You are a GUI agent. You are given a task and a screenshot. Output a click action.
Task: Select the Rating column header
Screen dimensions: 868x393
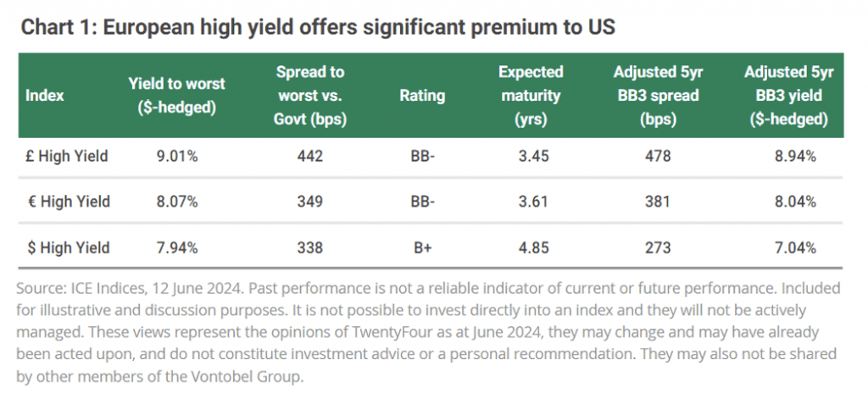coord(422,96)
